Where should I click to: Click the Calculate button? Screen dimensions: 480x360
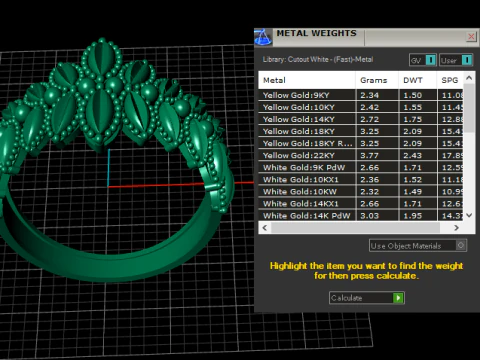[367, 298]
